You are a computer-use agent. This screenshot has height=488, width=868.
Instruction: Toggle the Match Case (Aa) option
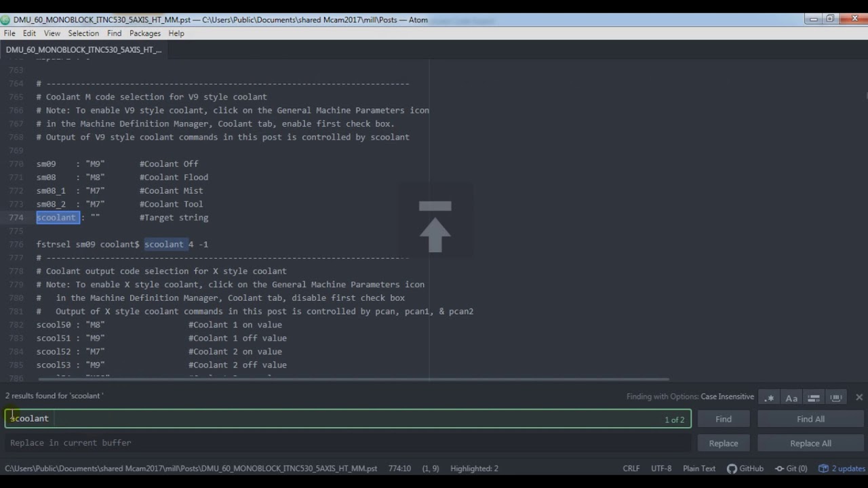point(791,398)
